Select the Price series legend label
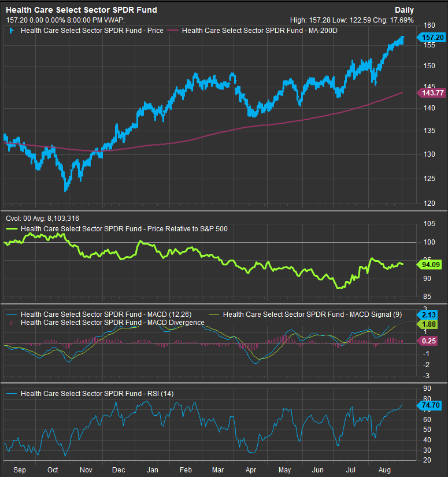 92,31
